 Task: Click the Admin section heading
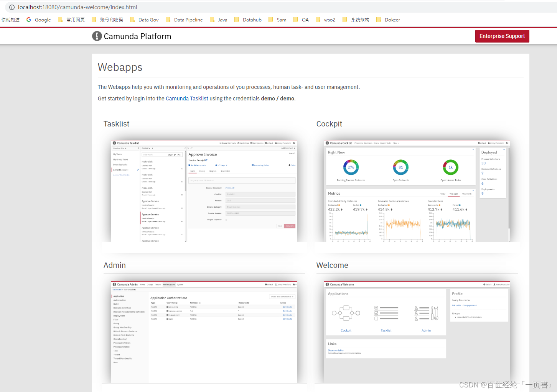tap(115, 265)
